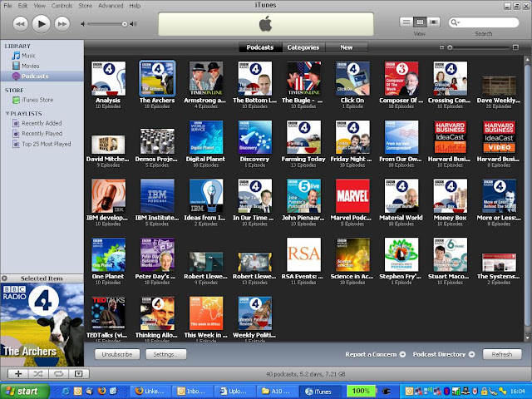The image size is (532, 399).
Task: Collapse the Playlists section
Action: (x=7, y=113)
